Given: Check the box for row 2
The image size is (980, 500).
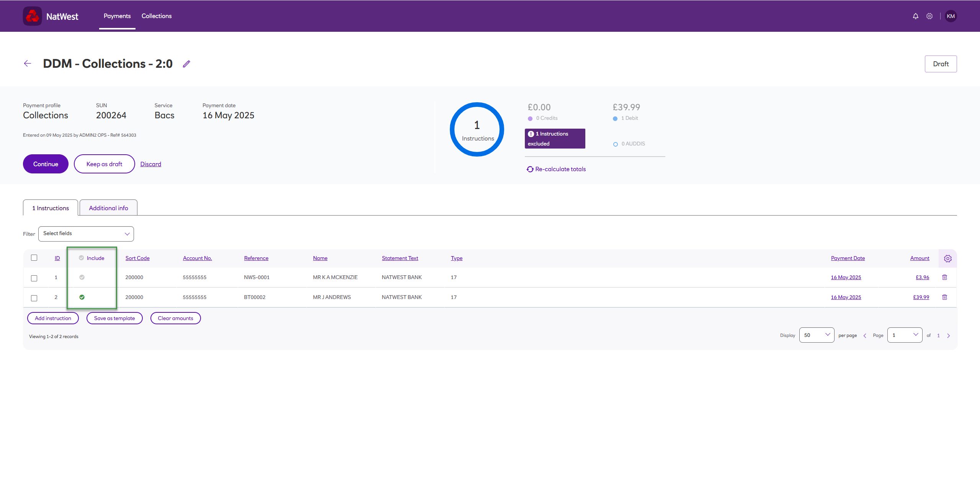Looking at the screenshot, I should pos(34,298).
